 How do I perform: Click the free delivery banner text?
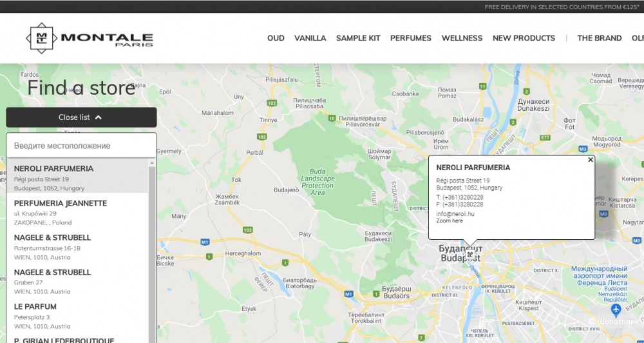coord(562,7)
